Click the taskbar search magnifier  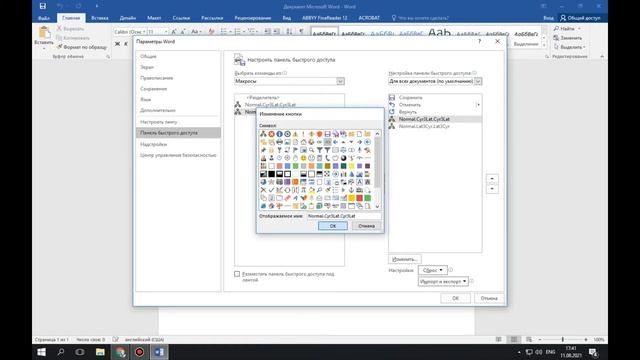click(61, 352)
